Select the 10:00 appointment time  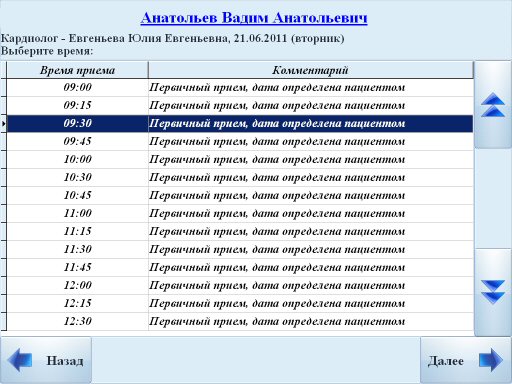77,159
